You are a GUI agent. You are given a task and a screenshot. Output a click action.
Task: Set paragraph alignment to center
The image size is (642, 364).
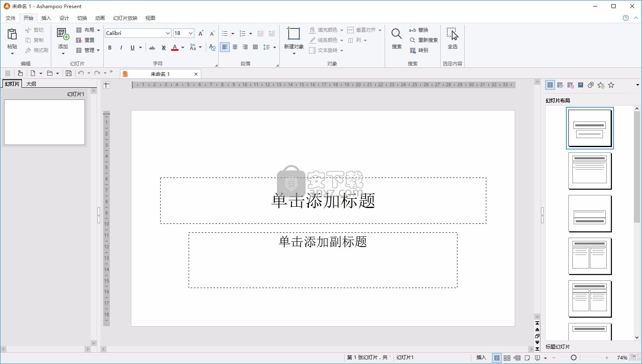pos(235,47)
